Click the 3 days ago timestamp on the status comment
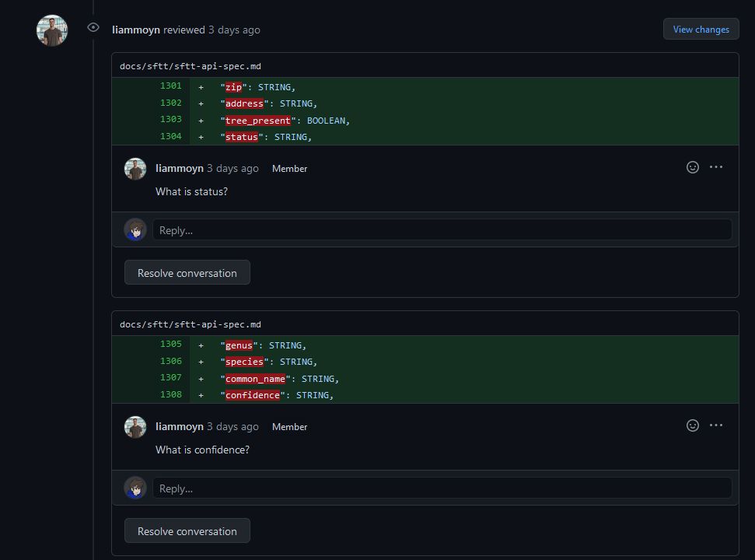 tap(232, 168)
